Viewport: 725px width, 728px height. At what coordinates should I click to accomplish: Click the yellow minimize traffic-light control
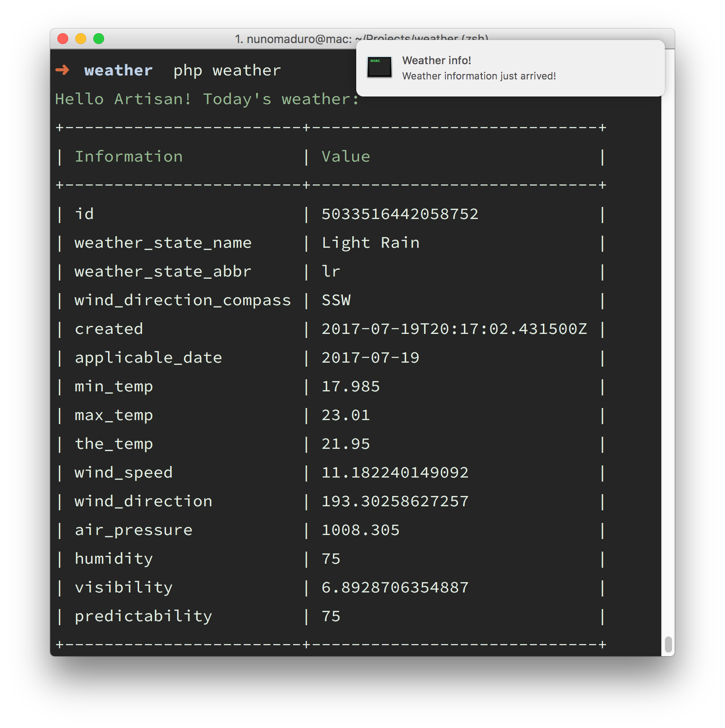[81, 39]
